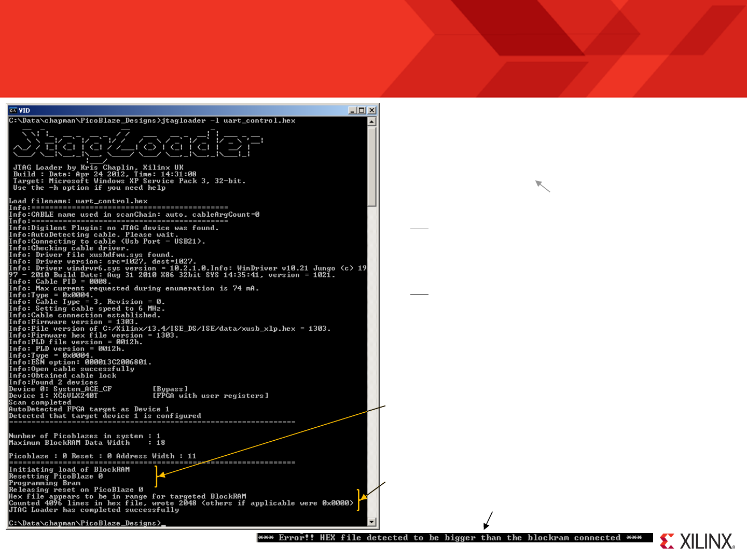Click the console scrollbar down arrow
Screen dimensions: 747x560
coord(371,522)
